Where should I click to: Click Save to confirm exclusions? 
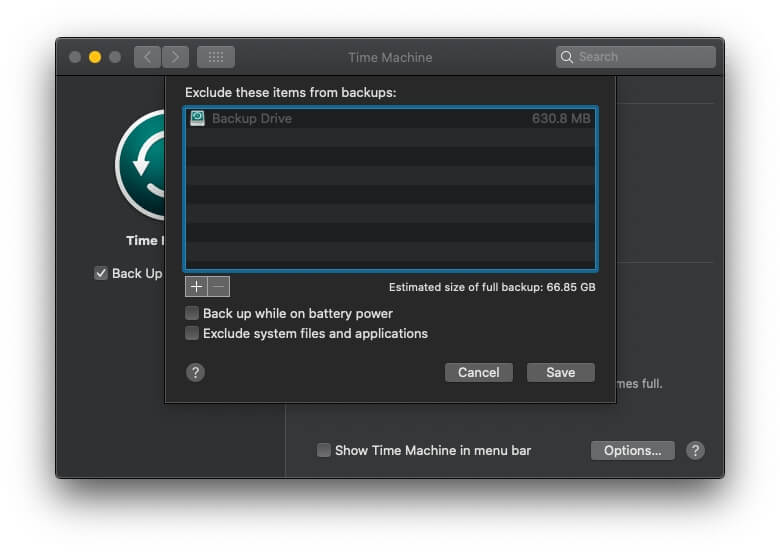click(560, 372)
